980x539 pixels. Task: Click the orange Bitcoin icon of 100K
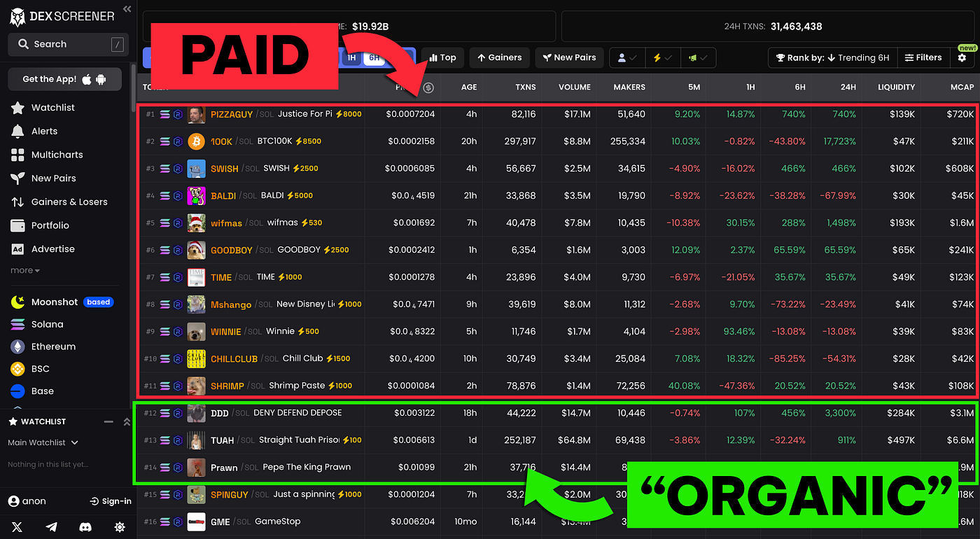(x=196, y=141)
